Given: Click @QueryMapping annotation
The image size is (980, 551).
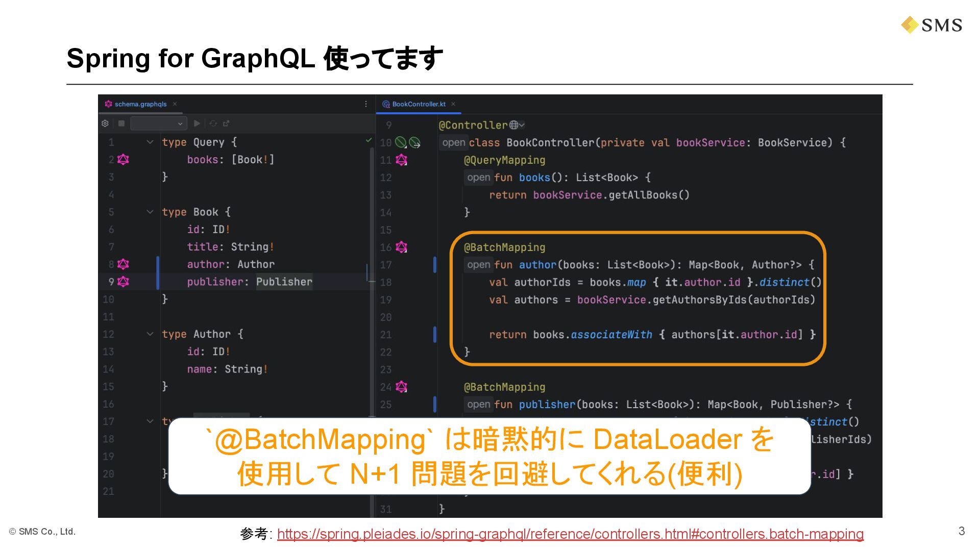Looking at the screenshot, I should (504, 160).
